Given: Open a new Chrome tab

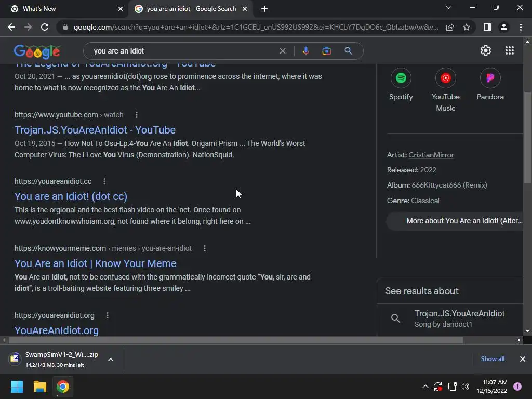Looking at the screenshot, I should [264, 9].
